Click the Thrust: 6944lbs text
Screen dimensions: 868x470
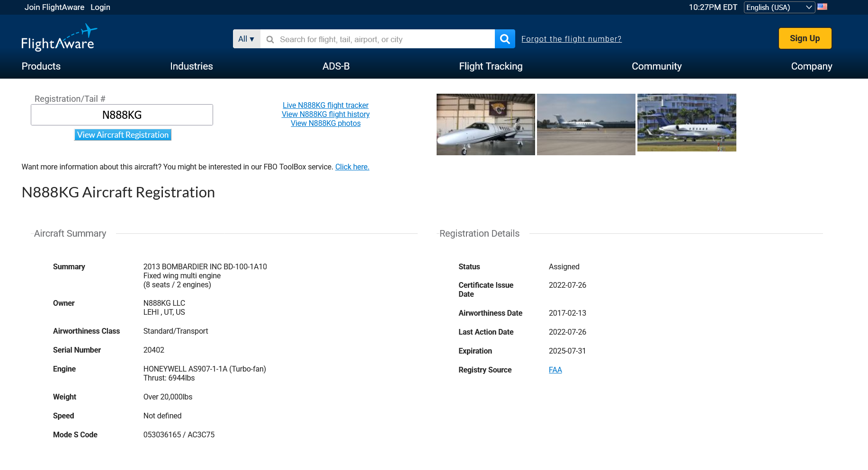coord(169,378)
